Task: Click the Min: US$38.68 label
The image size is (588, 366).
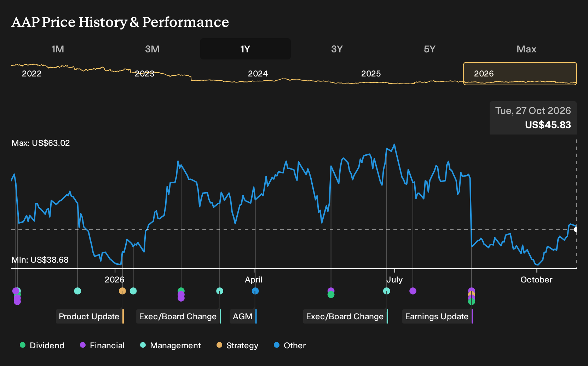Action: (x=40, y=260)
